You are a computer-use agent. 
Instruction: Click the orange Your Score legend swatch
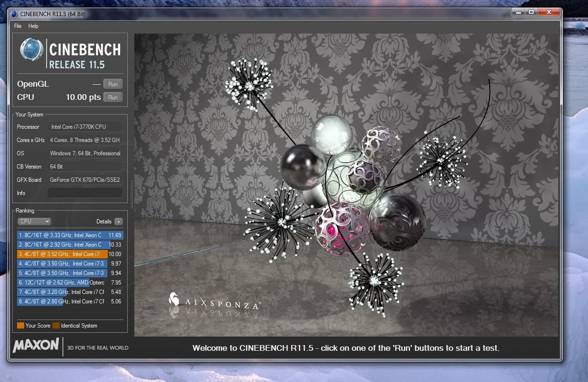20,326
